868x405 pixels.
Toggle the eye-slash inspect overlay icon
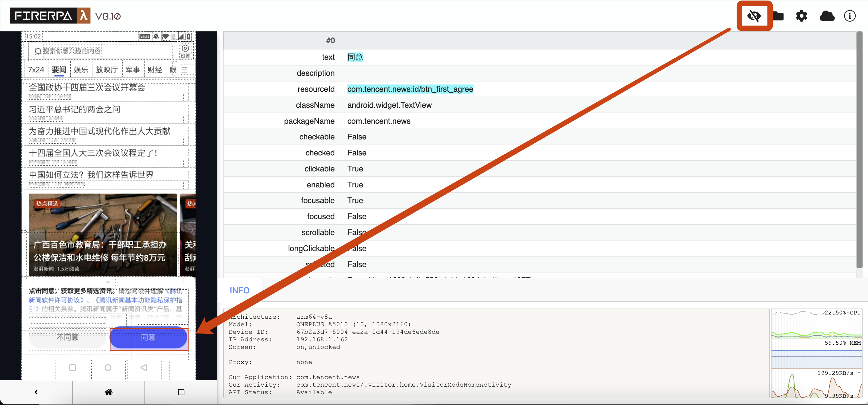pyautogui.click(x=753, y=16)
